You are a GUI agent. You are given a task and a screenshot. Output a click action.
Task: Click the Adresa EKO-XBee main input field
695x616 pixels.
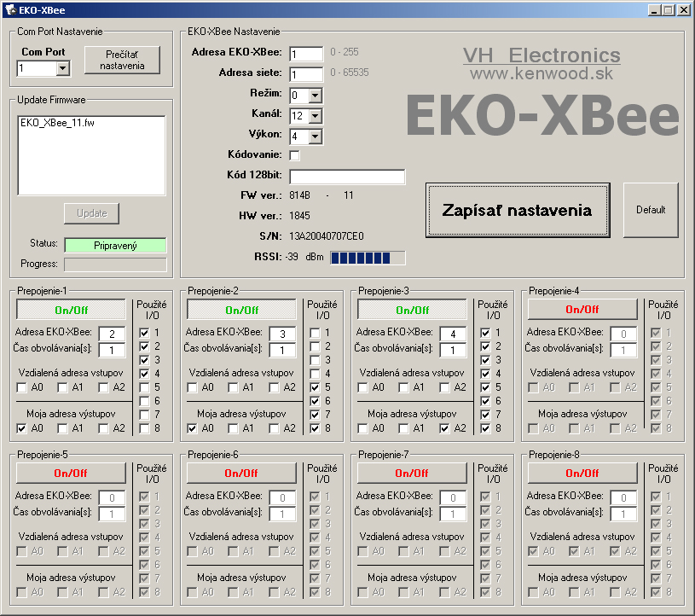tap(306, 54)
